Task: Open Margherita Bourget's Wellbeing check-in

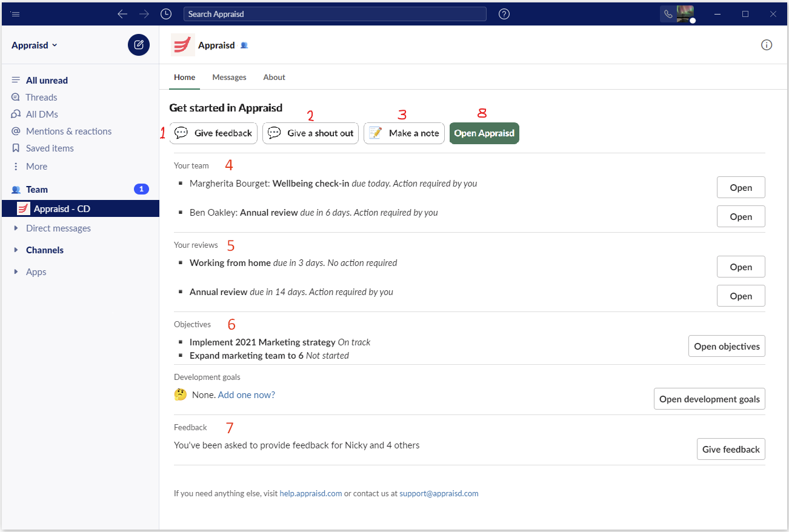Action: [741, 187]
